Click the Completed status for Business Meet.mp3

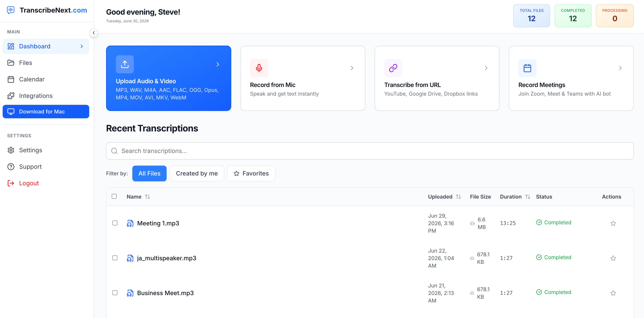click(x=554, y=292)
